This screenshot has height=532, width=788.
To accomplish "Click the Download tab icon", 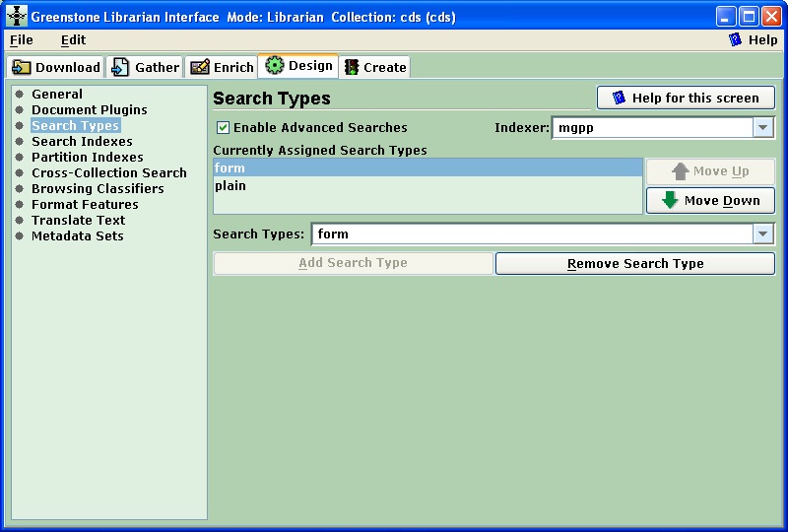I will pyautogui.click(x=22, y=67).
